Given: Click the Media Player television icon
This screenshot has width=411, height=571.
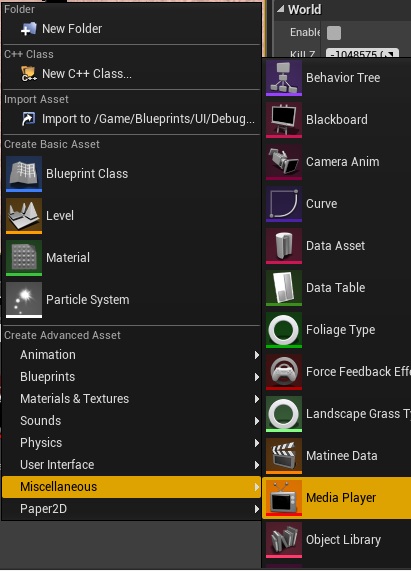Looking at the screenshot, I should 284,498.
